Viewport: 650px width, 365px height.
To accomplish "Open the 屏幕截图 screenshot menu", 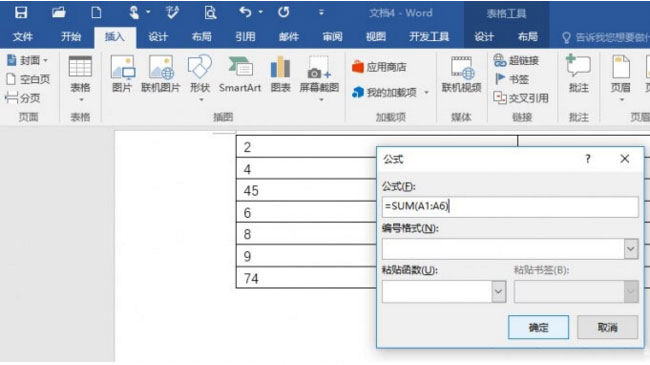I will point(319,78).
